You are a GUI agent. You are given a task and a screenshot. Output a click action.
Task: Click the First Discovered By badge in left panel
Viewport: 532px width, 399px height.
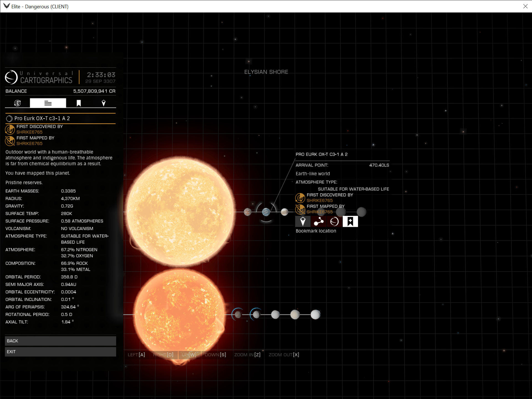click(10, 129)
